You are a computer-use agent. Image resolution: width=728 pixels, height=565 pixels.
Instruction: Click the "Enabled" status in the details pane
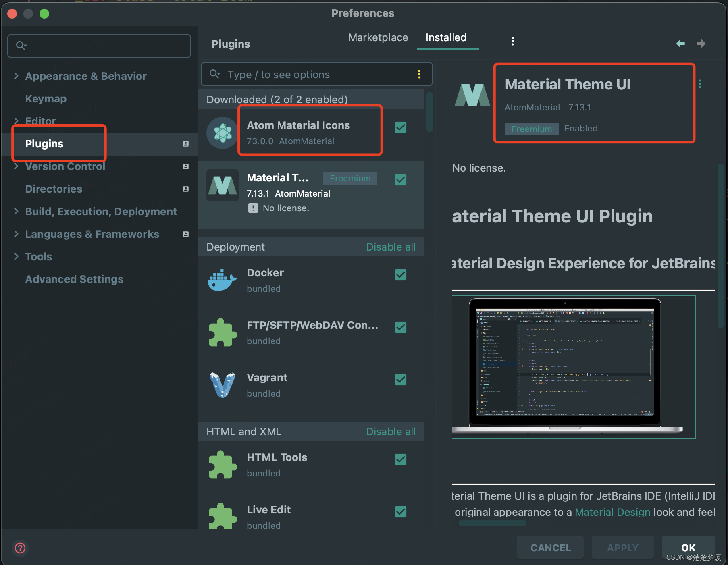[x=581, y=128]
